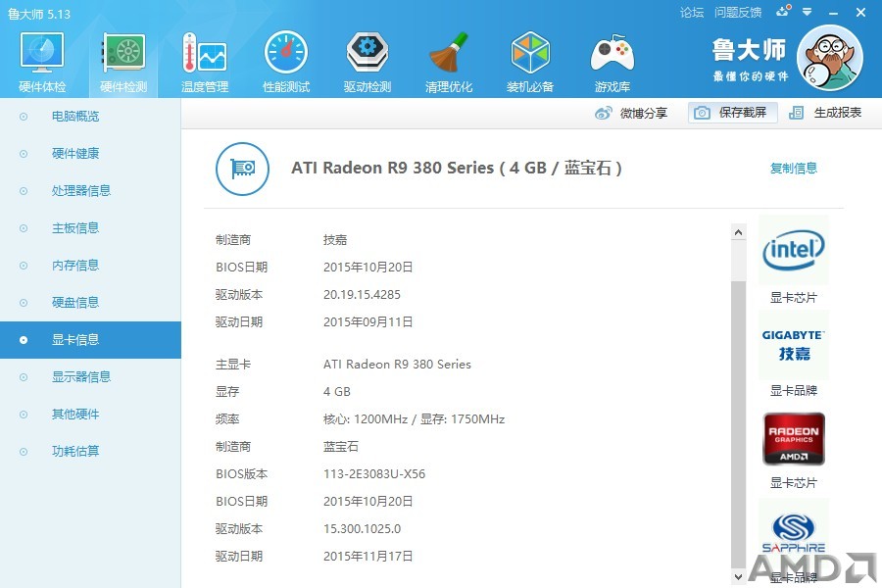This screenshot has height=588, width=882.
Task: Open the 论坛 forum link
Action: [x=691, y=13]
